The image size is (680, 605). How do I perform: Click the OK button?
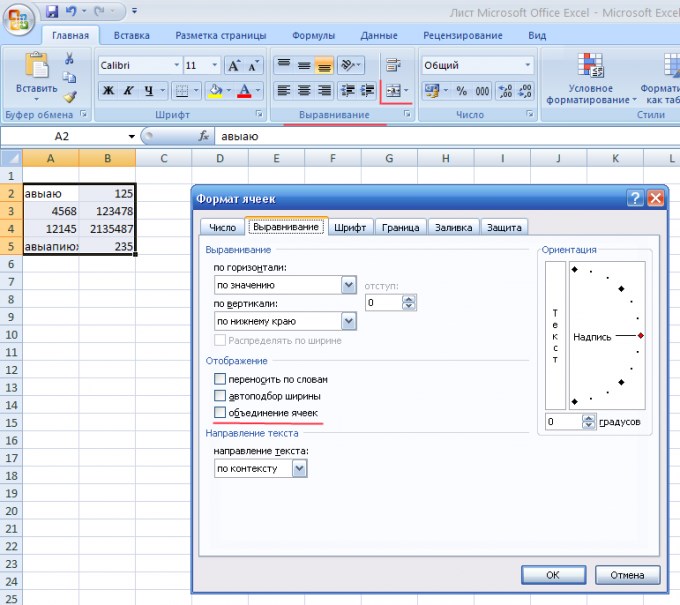tap(553, 575)
